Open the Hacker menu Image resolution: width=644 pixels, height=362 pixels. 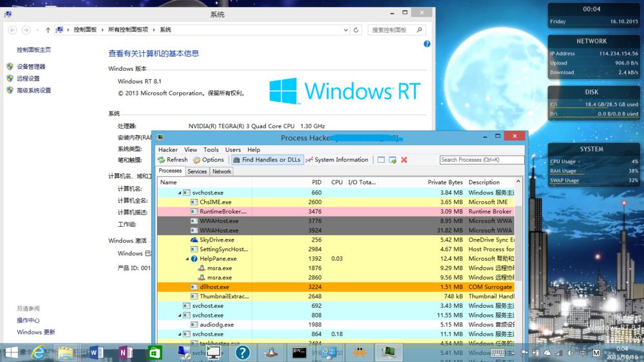pos(168,149)
